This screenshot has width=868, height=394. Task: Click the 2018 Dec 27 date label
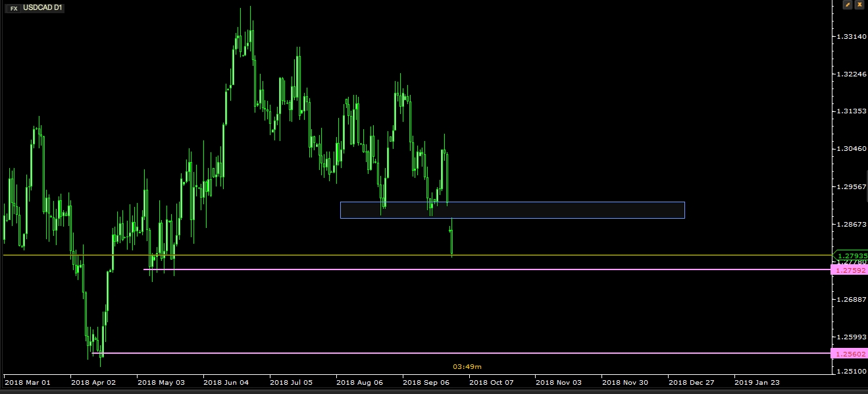[692, 382]
